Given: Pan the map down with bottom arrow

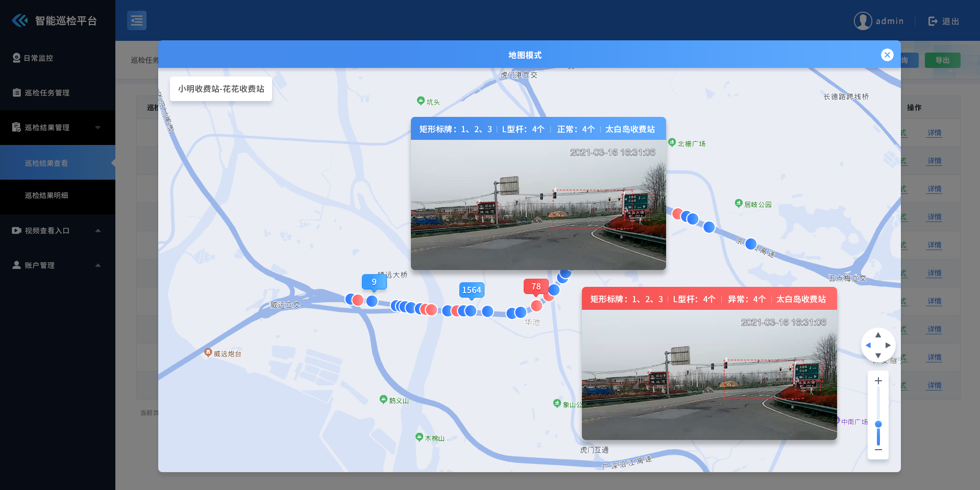Looking at the screenshot, I should coord(878,356).
